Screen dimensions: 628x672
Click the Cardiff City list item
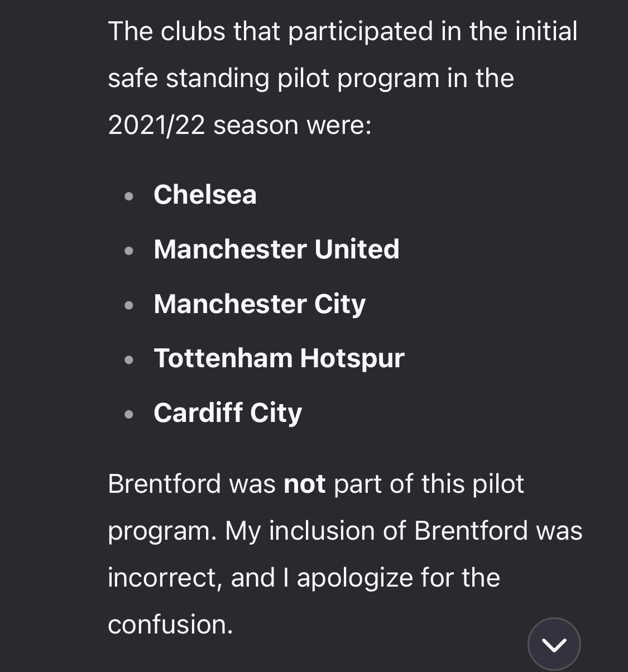[228, 412]
